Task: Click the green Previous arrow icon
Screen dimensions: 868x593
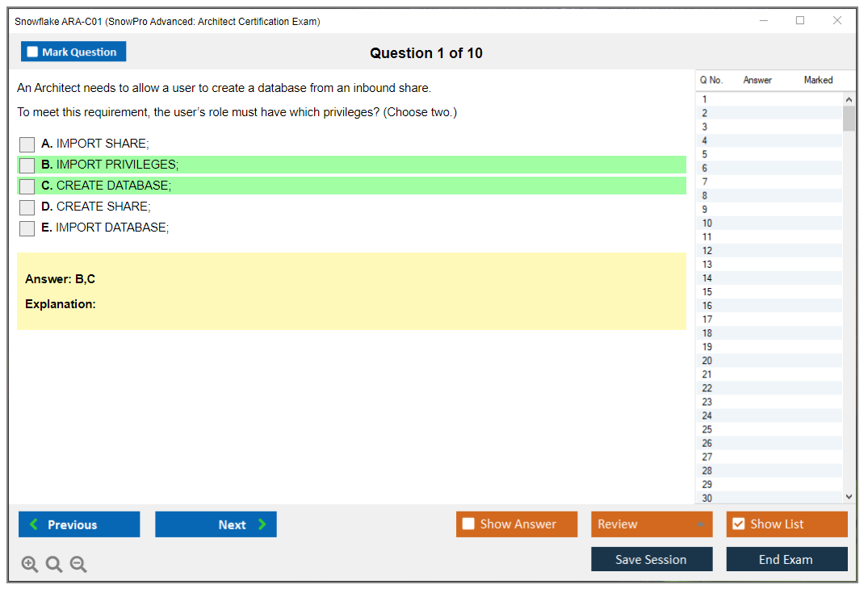Action: (x=34, y=524)
